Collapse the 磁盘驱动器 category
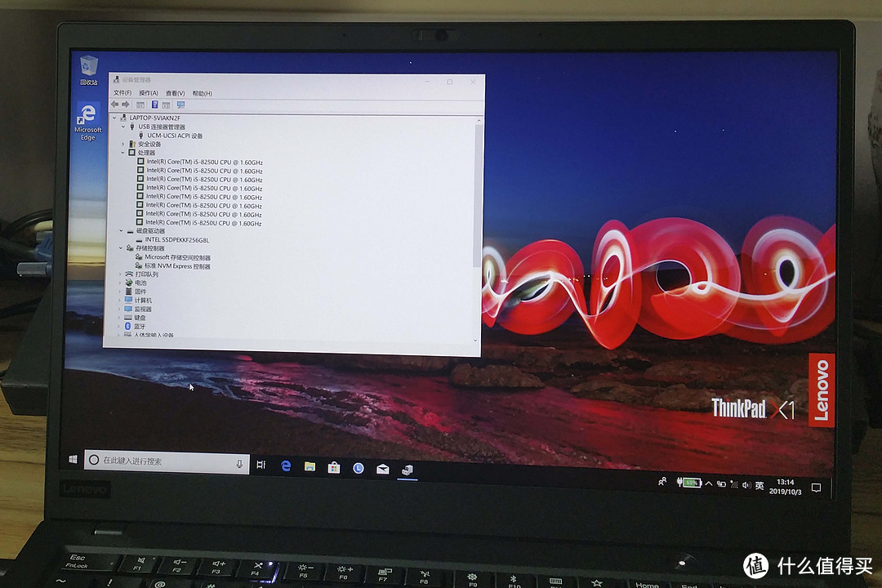This screenshot has width=882, height=588. (121, 230)
